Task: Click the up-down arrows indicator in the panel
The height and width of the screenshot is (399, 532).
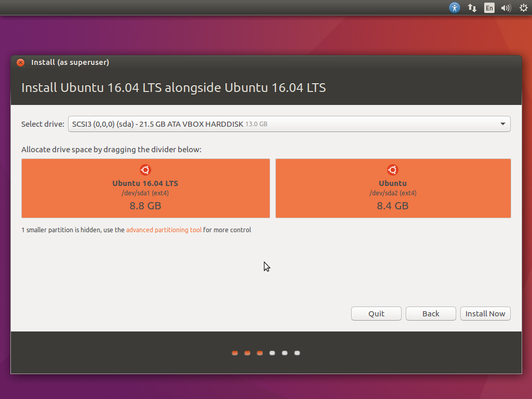Action: 472,8
